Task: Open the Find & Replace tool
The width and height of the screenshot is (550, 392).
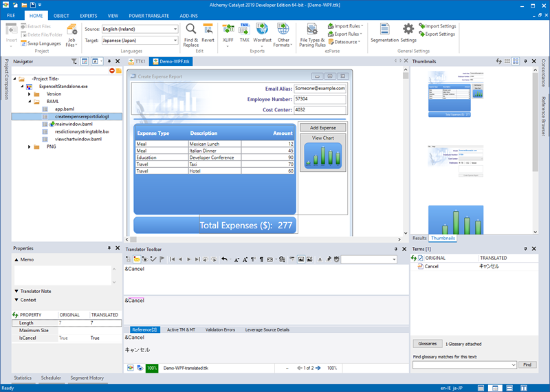Action: pyautogui.click(x=191, y=35)
